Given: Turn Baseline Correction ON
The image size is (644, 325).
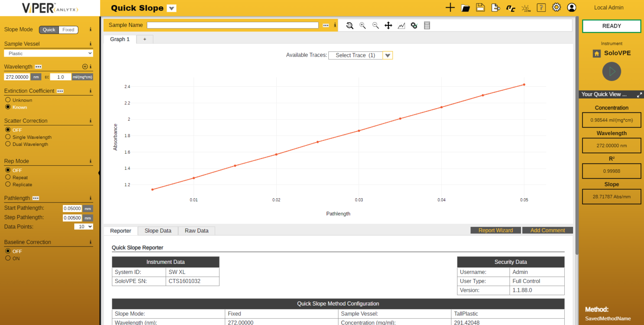Looking at the screenshot, I should click(8, 258).
